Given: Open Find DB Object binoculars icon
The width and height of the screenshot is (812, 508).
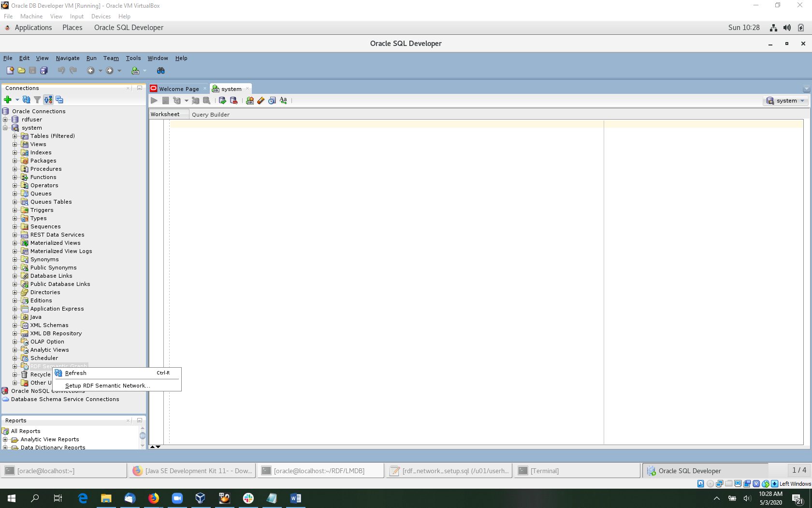Looking at the screenshot, I should [x=161, y=71].
